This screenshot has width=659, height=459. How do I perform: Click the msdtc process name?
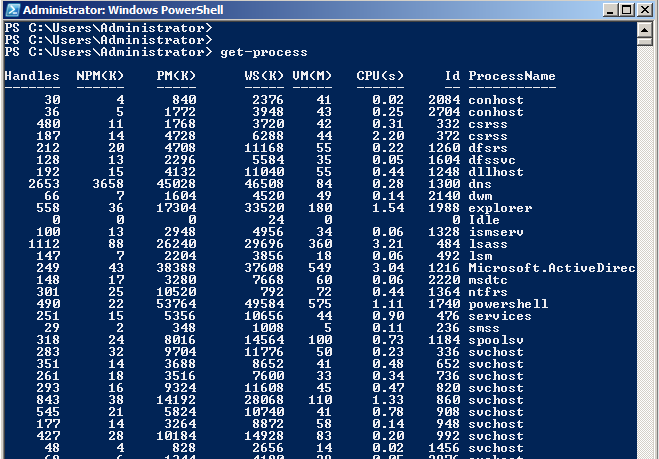(488, 280)
